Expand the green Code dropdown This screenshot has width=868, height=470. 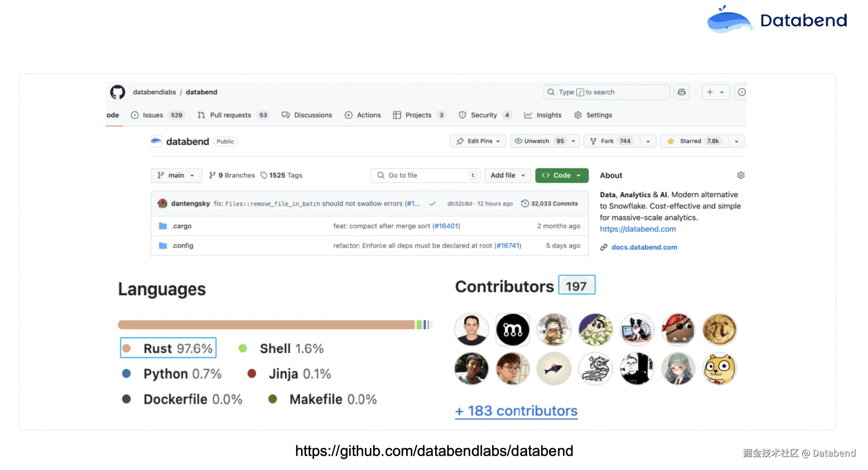[x=562, y=175]
